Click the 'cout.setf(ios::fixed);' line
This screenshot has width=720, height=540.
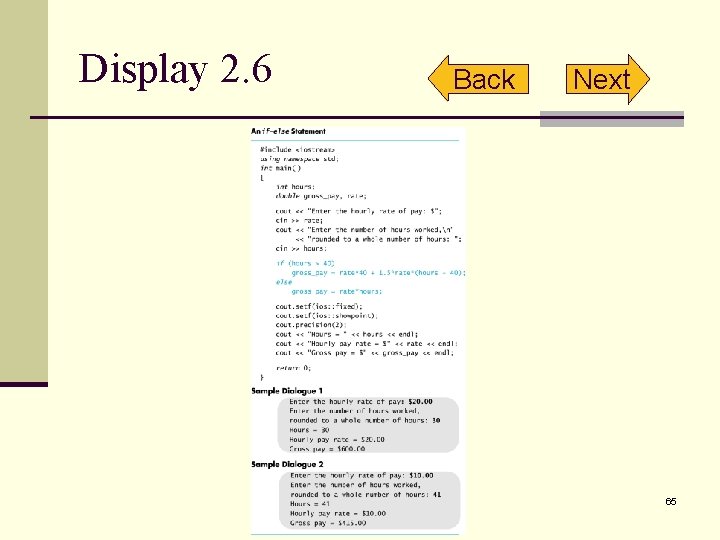click(319, 306)
